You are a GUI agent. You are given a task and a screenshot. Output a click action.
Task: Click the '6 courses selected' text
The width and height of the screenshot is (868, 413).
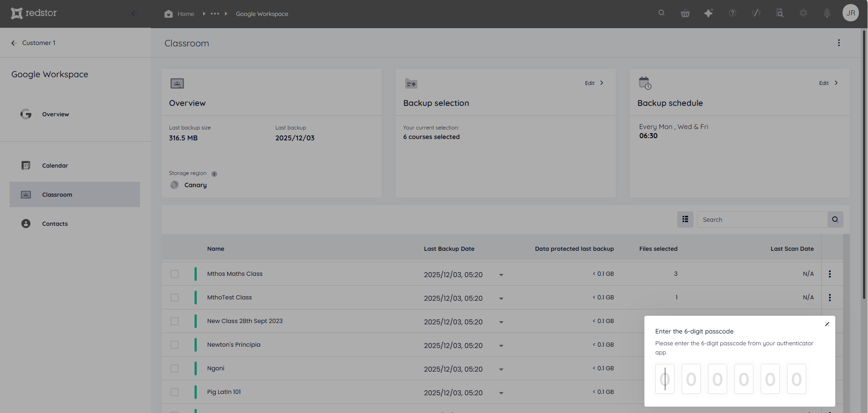[431, 137]
